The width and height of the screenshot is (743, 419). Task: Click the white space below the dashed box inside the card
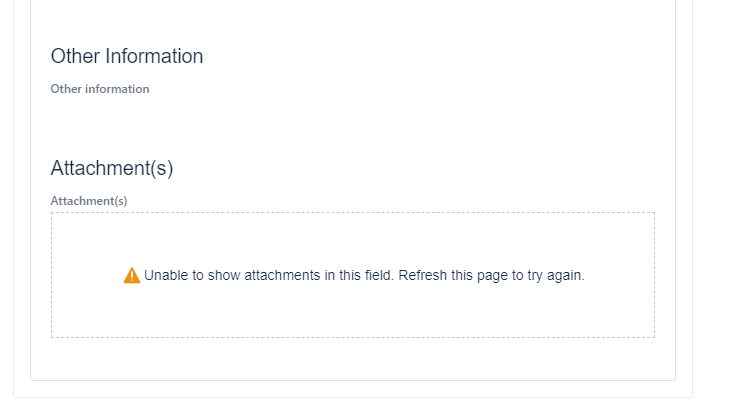[x=353, y=359]
